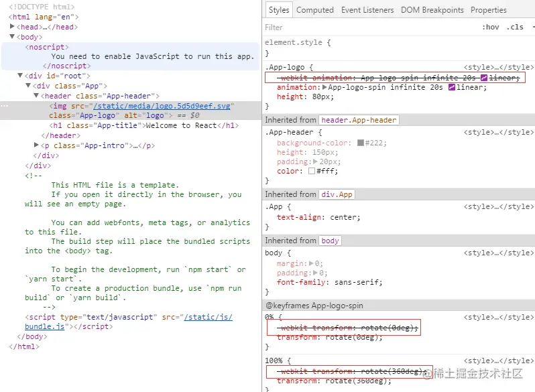
Task: Open style source link for .App rule
Action: coord(498,207)
